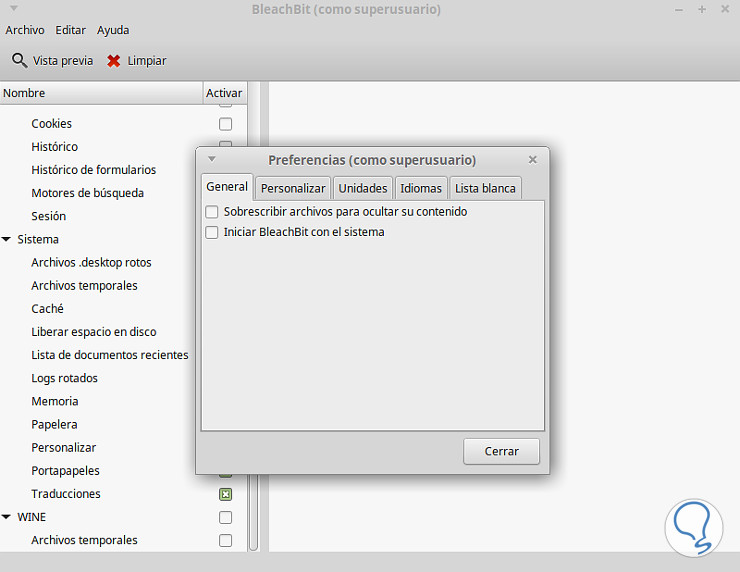Viewport: 740px width, 572px height.
Task: Tick WINE Archivos temporales checkbox
Action: [x=226, y=540]
